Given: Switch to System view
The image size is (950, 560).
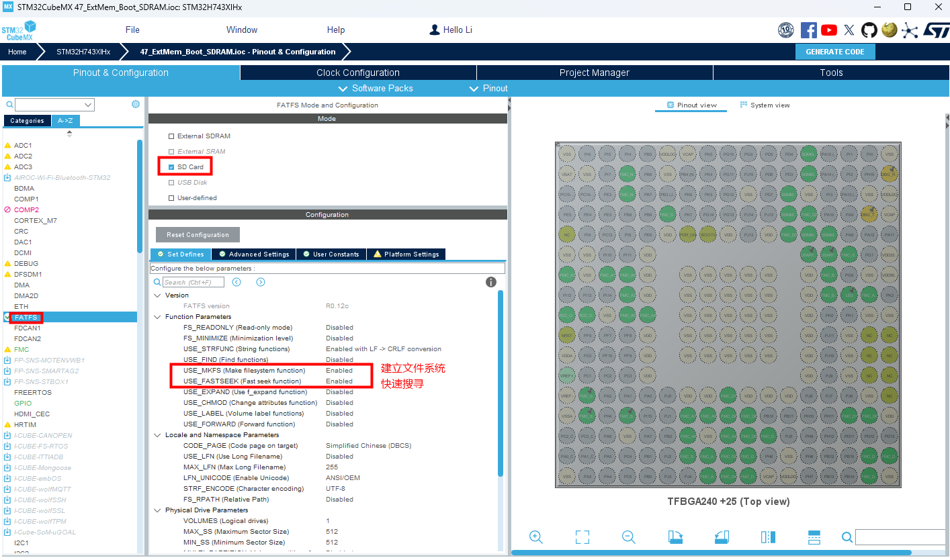Looking at the screenshot, I should [x=765, y=105].
